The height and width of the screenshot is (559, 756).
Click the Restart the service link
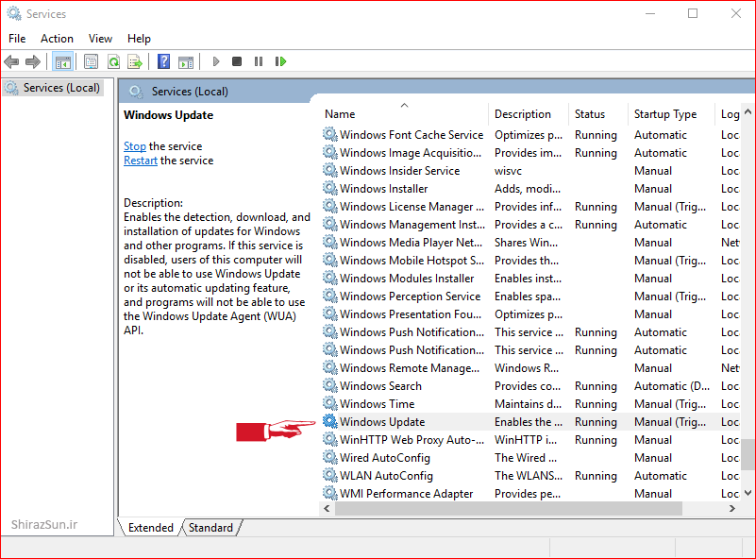141,161
